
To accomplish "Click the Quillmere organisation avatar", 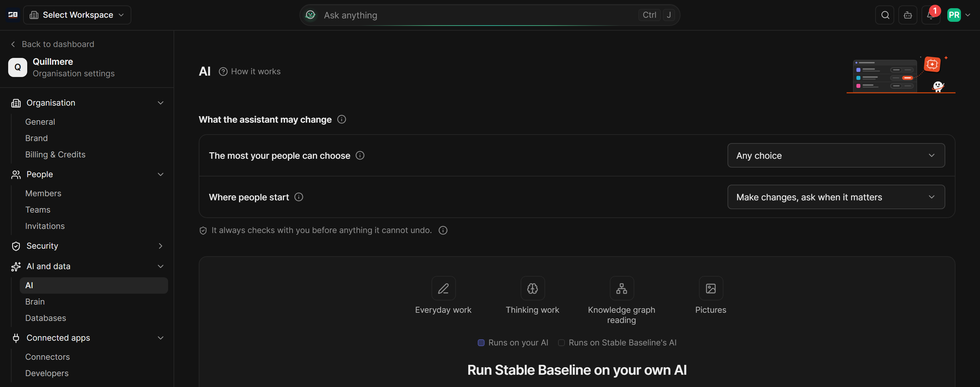I will click(17, 67).
